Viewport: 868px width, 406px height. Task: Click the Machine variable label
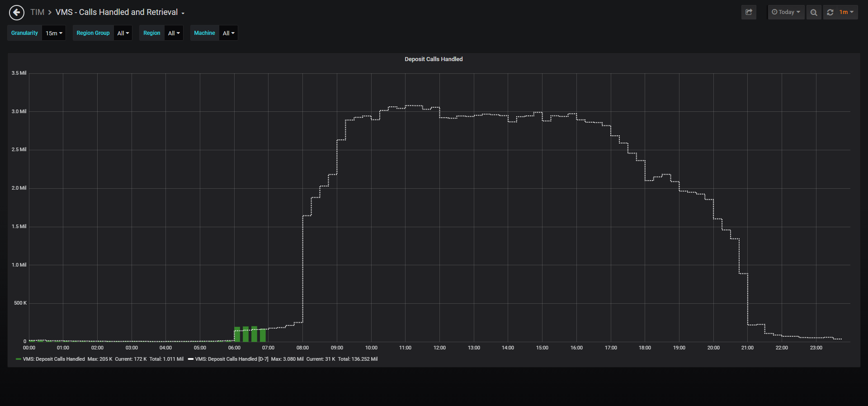tap(204, 33)
